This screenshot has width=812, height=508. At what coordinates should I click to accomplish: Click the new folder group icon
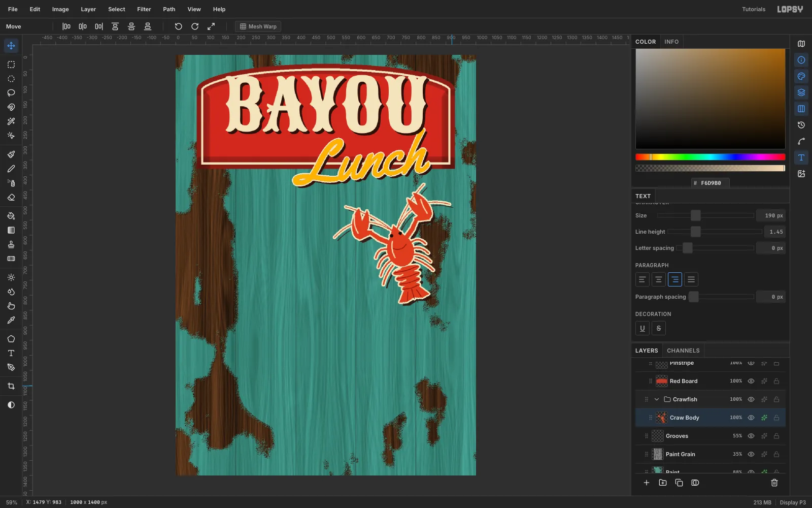[663, 483]
